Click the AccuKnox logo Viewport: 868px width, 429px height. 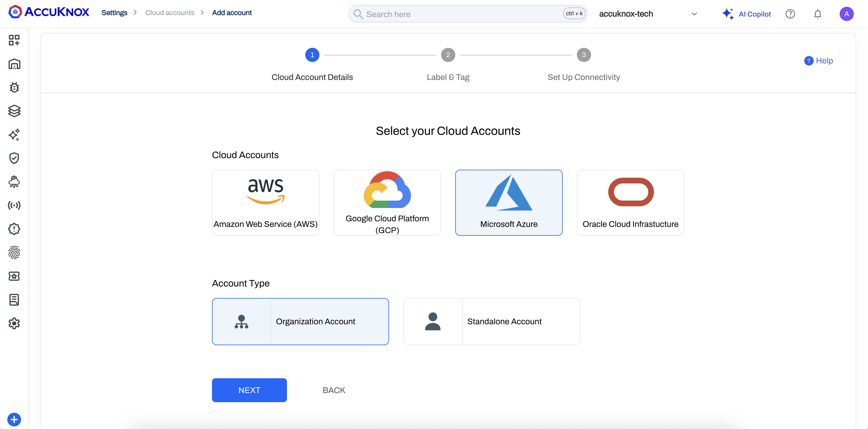[49, 12]
